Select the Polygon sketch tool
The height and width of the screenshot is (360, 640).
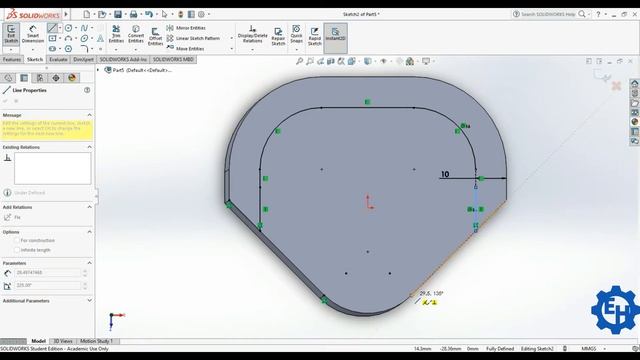tap(68, 49)
